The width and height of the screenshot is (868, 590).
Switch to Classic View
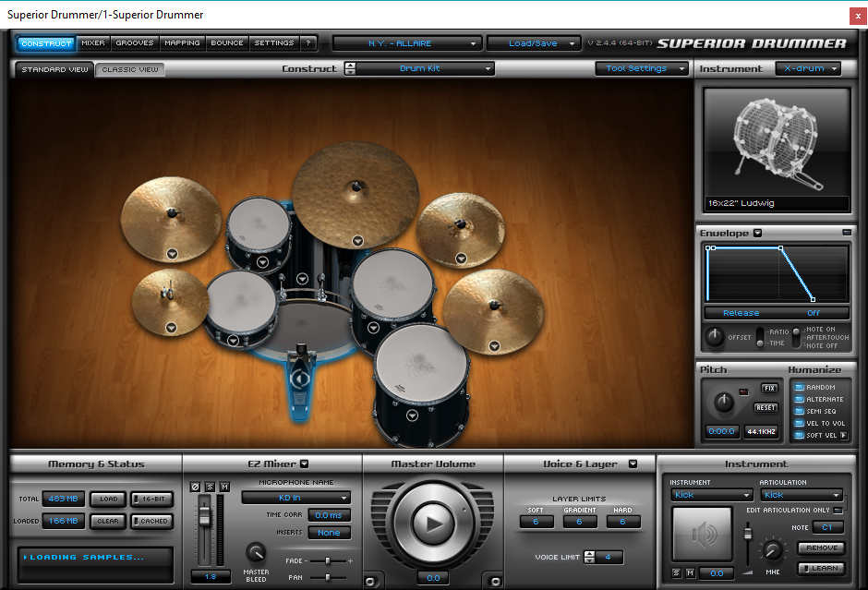(x=130, y=69)
